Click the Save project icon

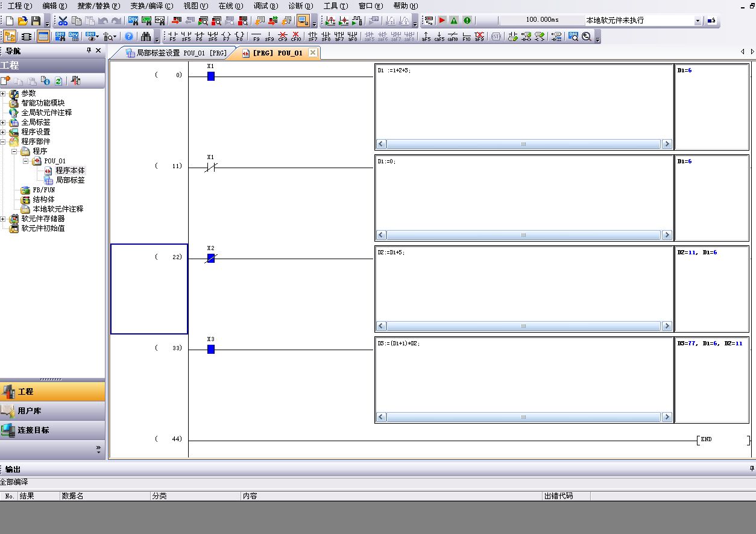(x=36, y=21)
